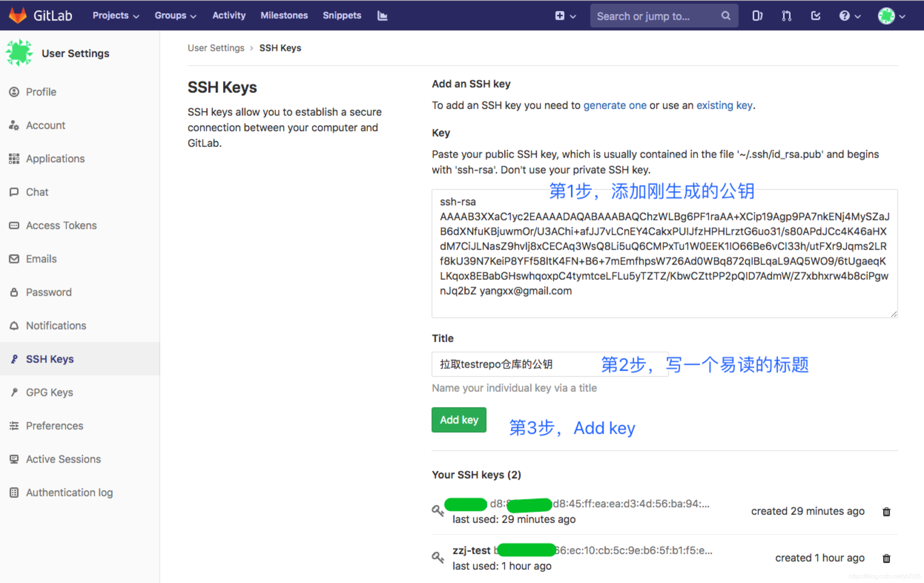
Task: Open the new item plus dropdown
Action: point(565,16)
